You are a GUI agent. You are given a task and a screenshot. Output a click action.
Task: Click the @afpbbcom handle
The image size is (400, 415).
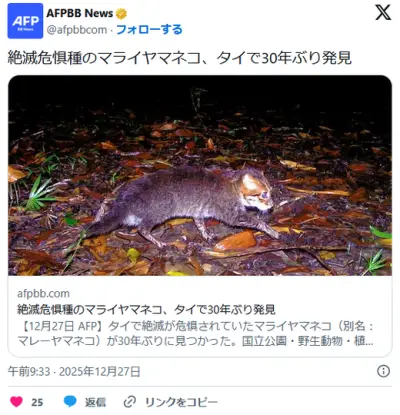tap(77, 30)
